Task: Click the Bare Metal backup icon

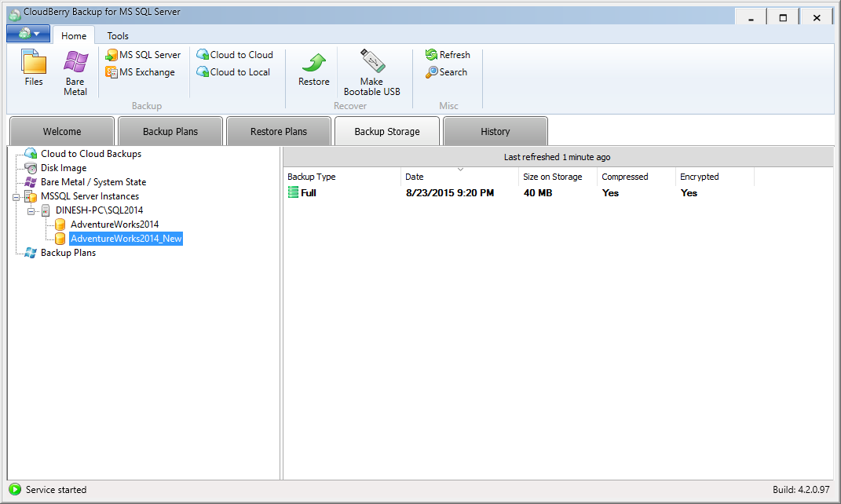Action: [x=75, y=62]
